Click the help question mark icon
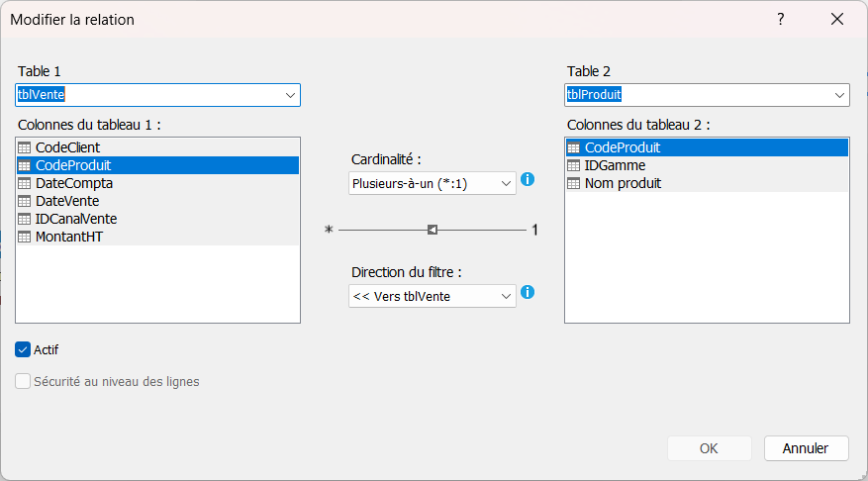 click(781, 20)
